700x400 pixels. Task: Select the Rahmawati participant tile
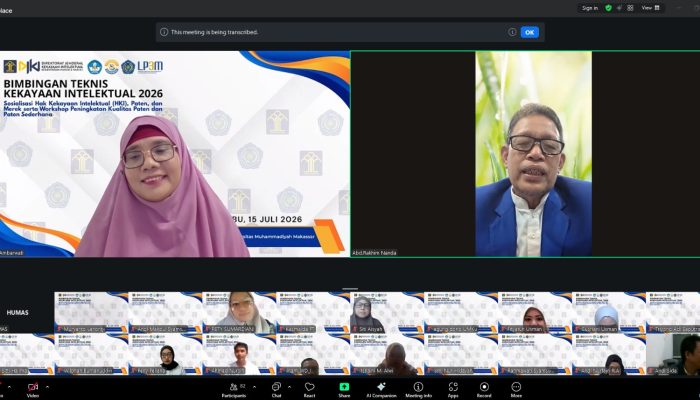pyautogui.click(x=535, y=354)
